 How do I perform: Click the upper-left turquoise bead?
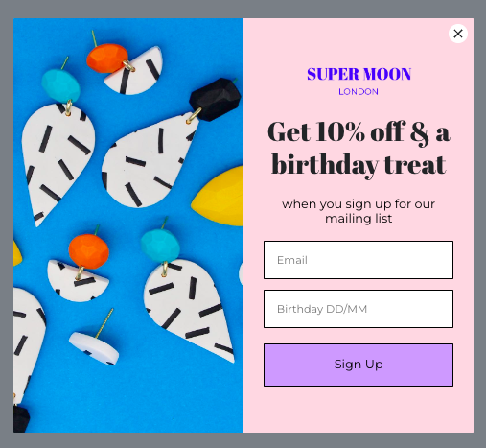point(60,85)
